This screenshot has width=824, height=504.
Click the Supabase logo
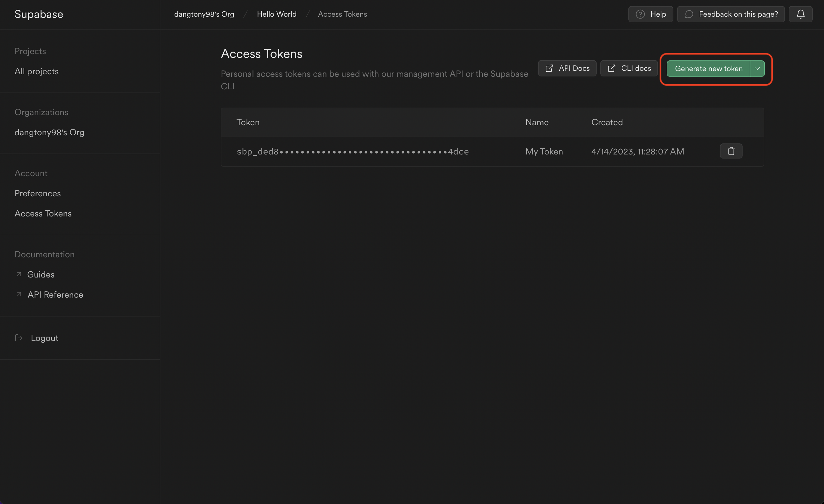click(x=38, y=14)
